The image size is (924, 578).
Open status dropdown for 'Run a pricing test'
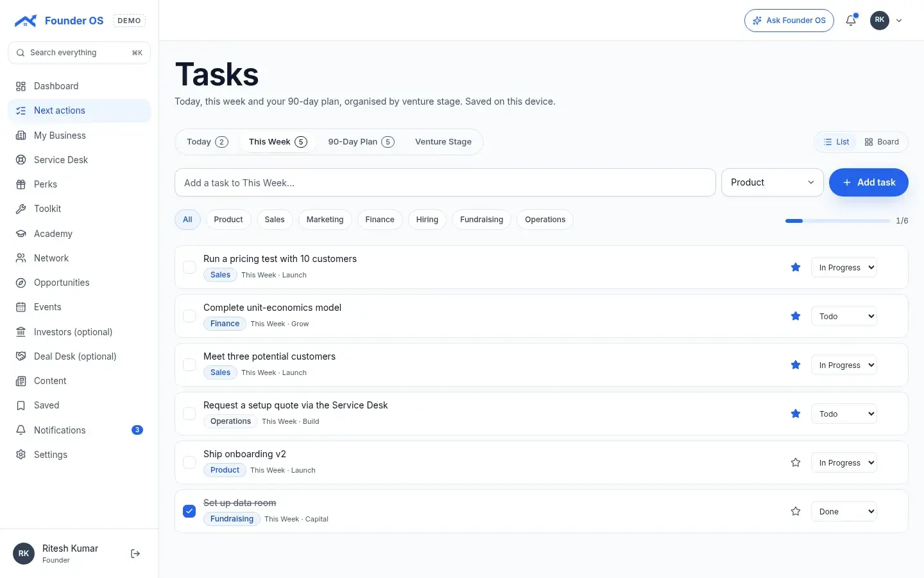click(844, 267)
